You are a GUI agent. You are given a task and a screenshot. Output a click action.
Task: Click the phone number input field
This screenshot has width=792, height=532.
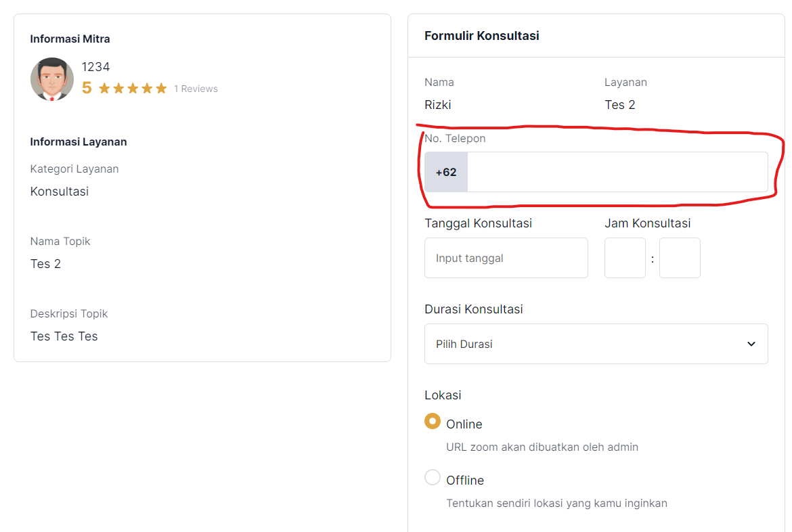(x=617, y=172)
